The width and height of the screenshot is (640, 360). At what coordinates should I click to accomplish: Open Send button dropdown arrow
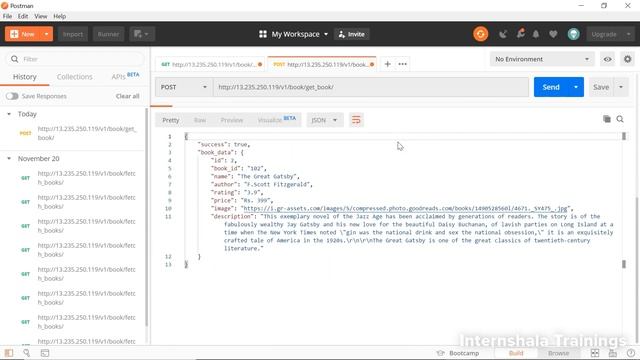[x=576, y=87]
